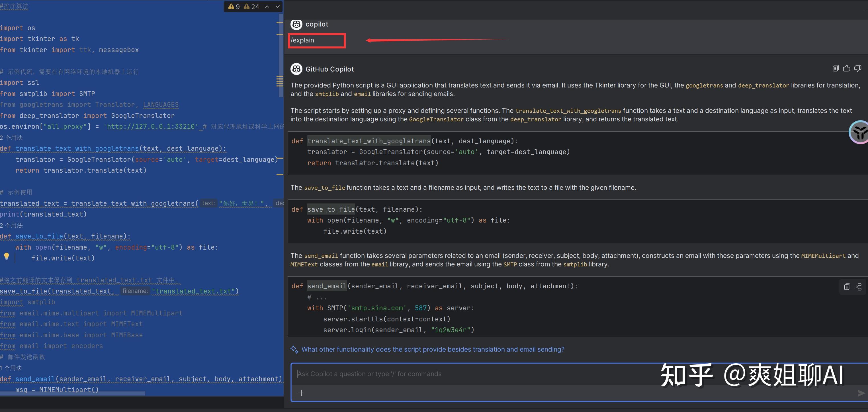This screenshot has height=412, width=868.
Task: Click the GitHub Copilot response avatar
Action: (296, 69)
